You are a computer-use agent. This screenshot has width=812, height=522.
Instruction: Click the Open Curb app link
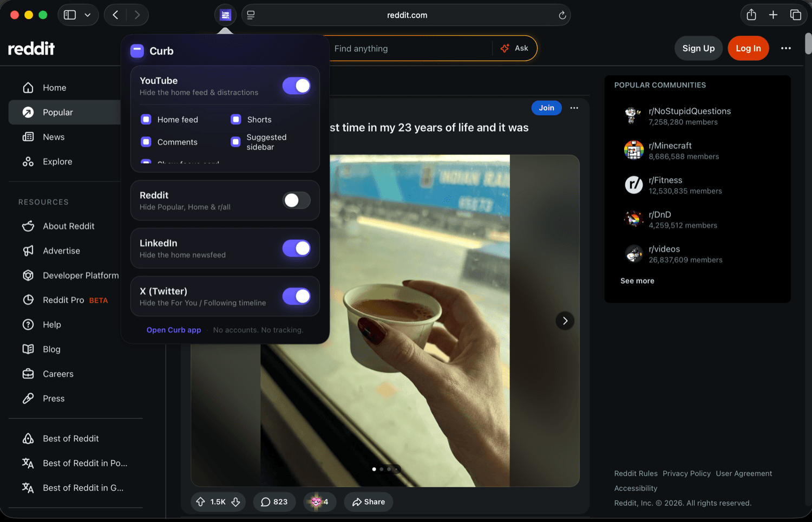pos(174,330)
